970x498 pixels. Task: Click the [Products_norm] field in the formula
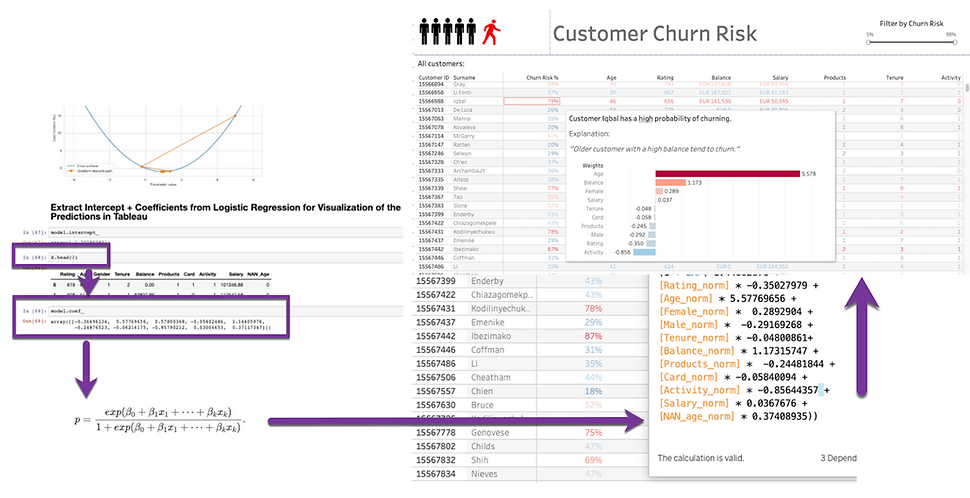tap(702, 364)
